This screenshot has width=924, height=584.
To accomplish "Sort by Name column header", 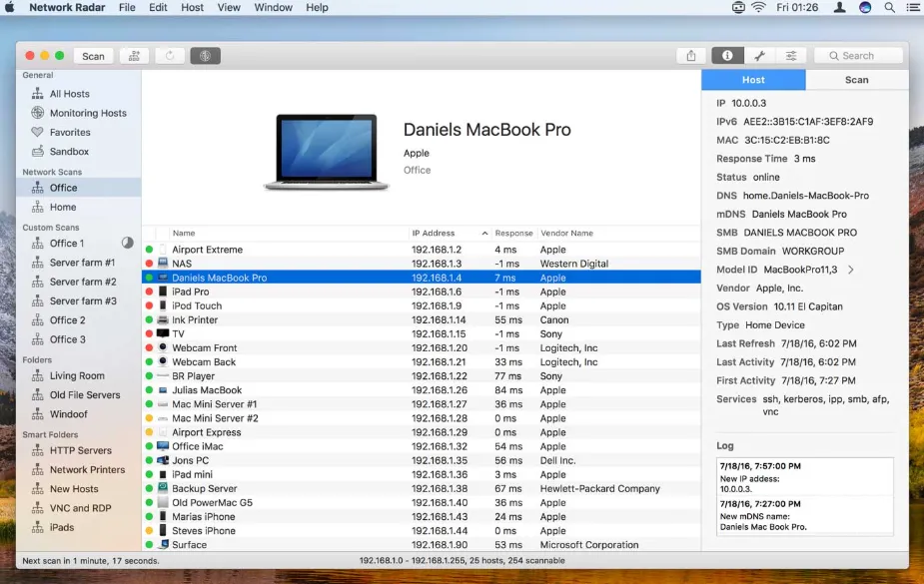I will coord(289,234).
